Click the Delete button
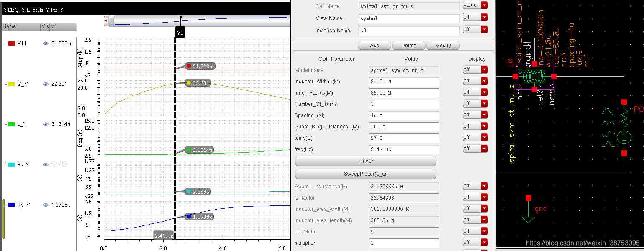 [x=408, y=46]
